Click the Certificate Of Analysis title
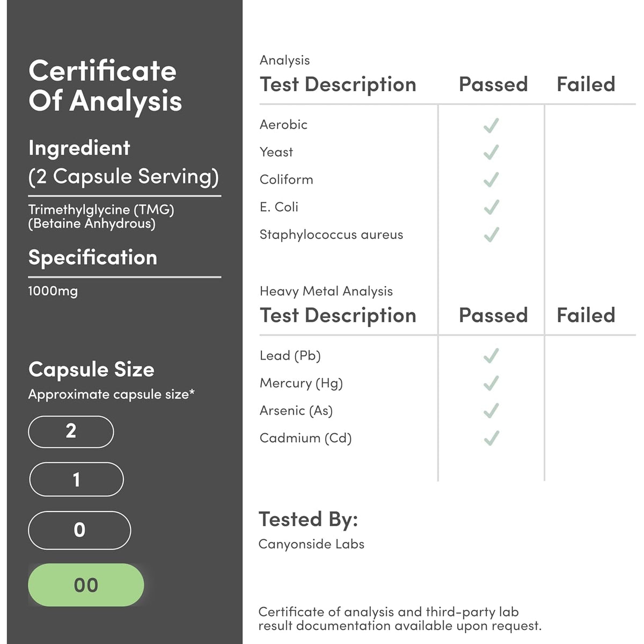Viewport: 644px width, 644px height. (x=105, y=86)
